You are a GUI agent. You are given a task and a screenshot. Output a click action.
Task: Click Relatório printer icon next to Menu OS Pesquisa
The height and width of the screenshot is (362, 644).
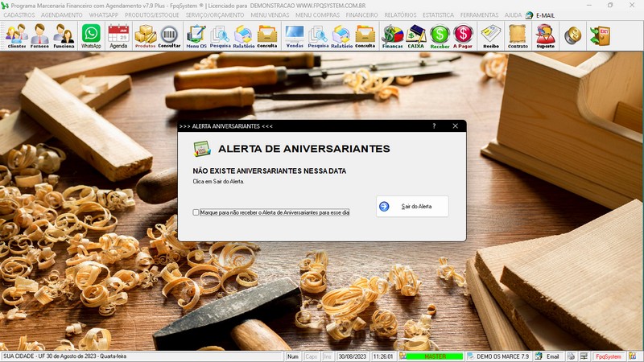tap(244, 35)
